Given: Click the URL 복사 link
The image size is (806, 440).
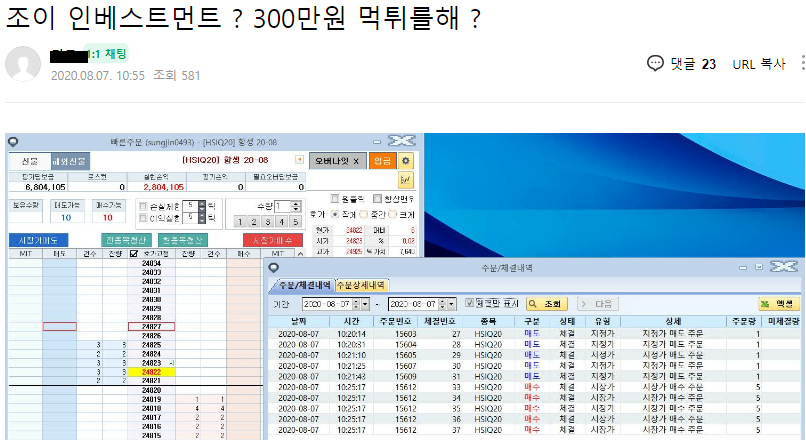Looking at the screenshot, I should coord(759,63).
